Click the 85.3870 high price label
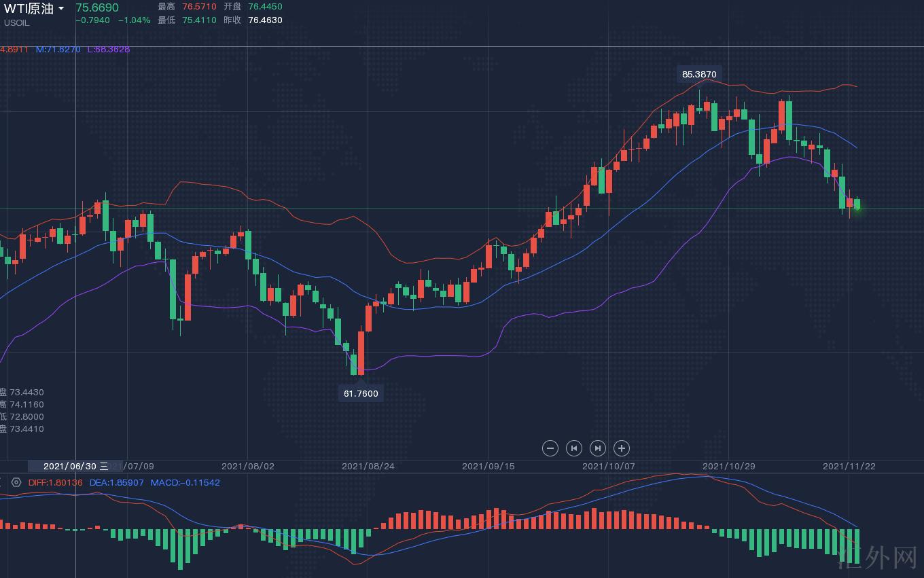 pos(699,74)
